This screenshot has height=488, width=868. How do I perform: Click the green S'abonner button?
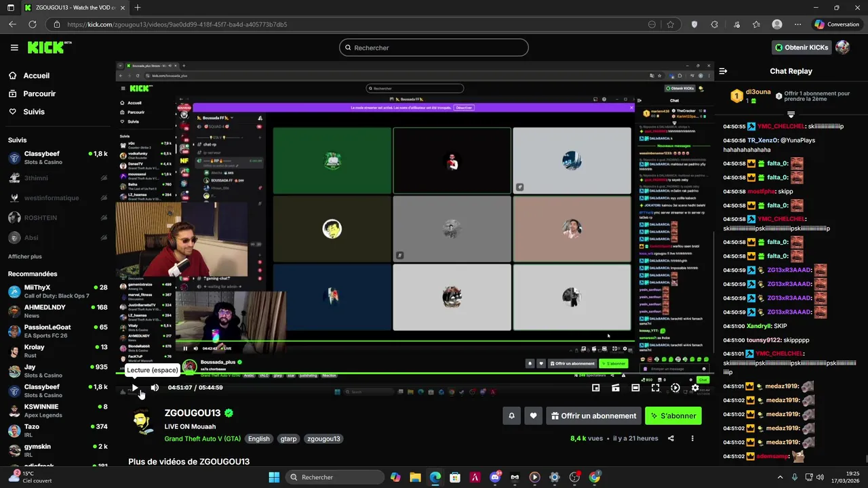pos(673,415)
